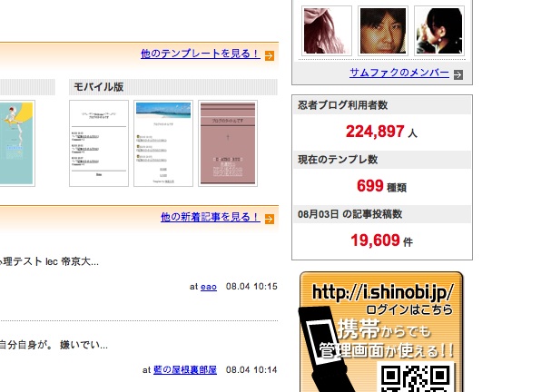Click the http://i.shinobi.jp/ mobile login banner
The width and height of the screenshot is (551, 392).
(381, 332)
